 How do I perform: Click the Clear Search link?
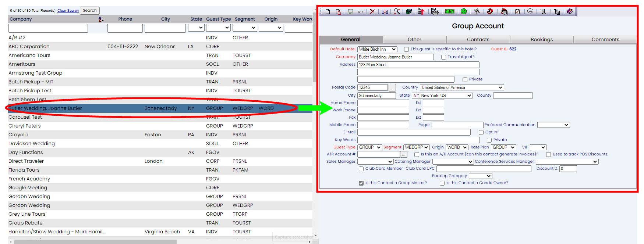[x=68, y=11]
